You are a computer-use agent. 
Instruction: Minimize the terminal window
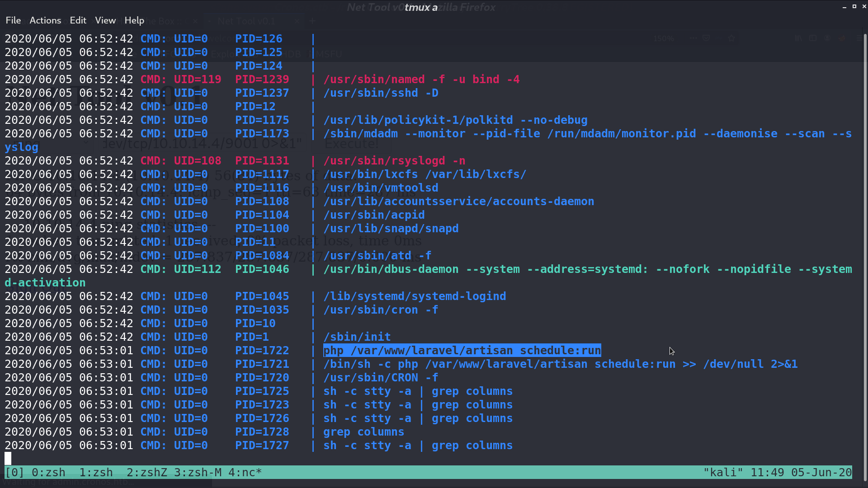844,7
